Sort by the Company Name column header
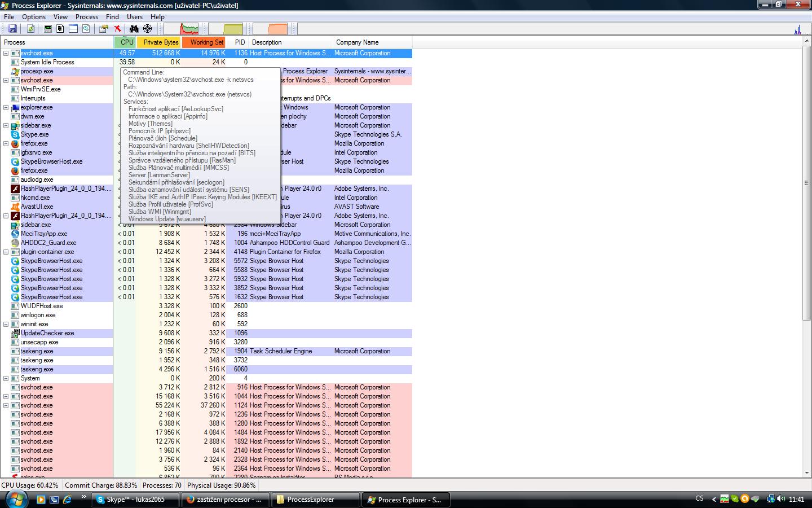 coord(372,42)
